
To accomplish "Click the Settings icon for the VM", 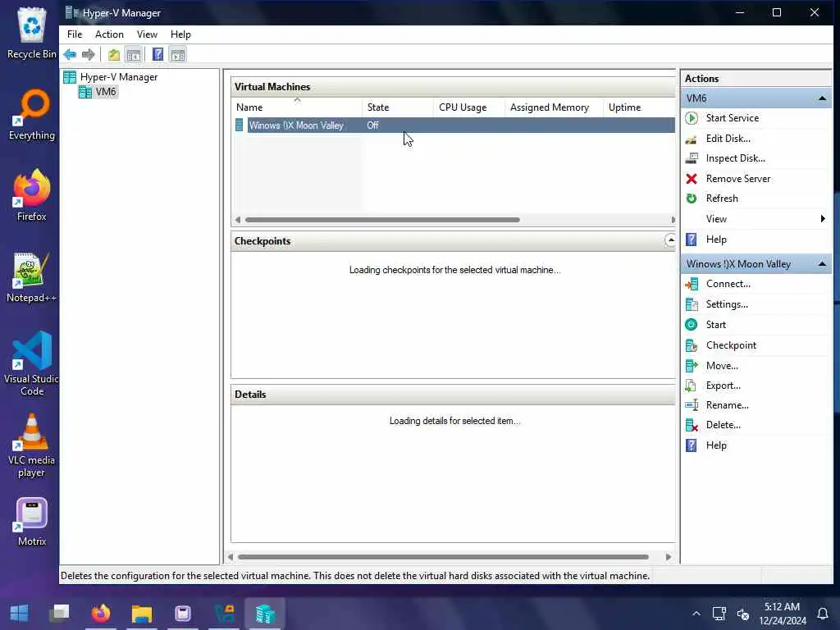I will click(x=691, y=304).
